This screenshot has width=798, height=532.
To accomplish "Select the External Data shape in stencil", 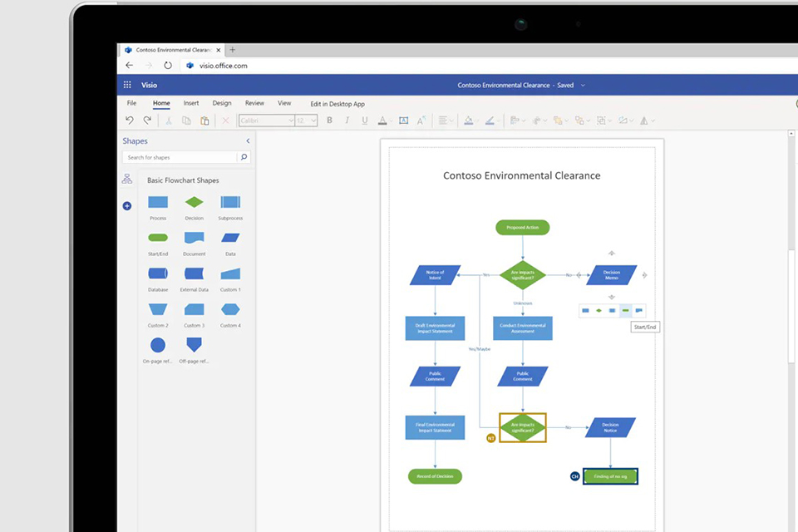I will point(194,273).
